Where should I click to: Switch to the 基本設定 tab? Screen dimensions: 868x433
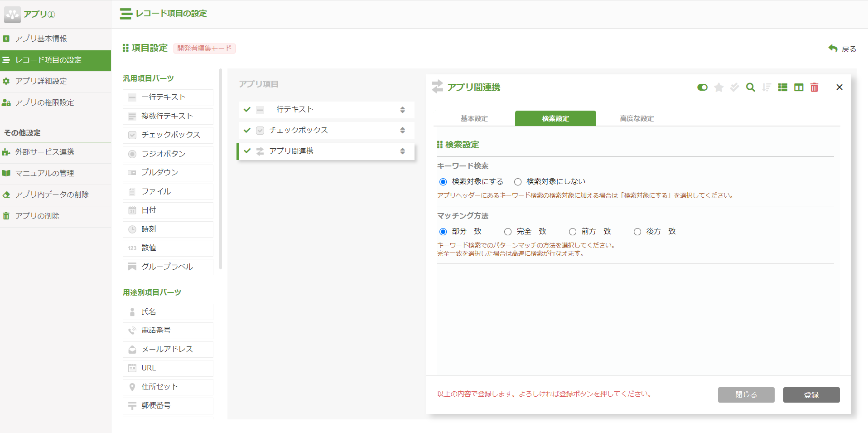(x=474, y=118)
